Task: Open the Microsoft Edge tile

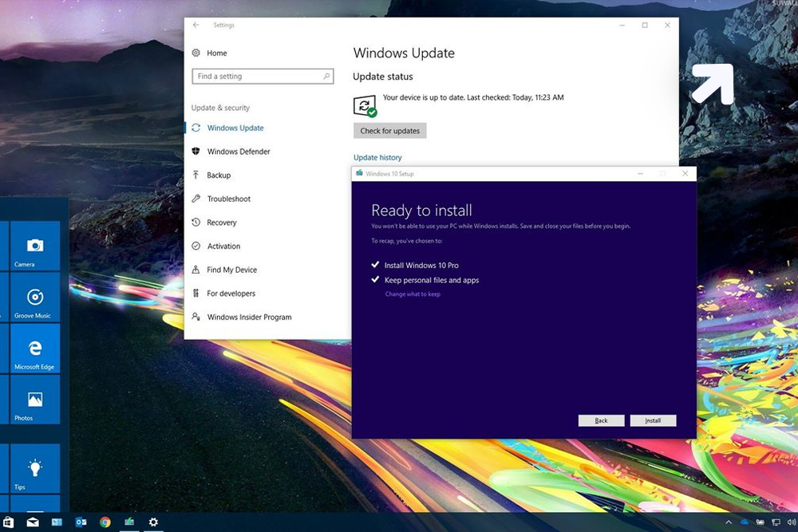Action: (x=35, y=349)
